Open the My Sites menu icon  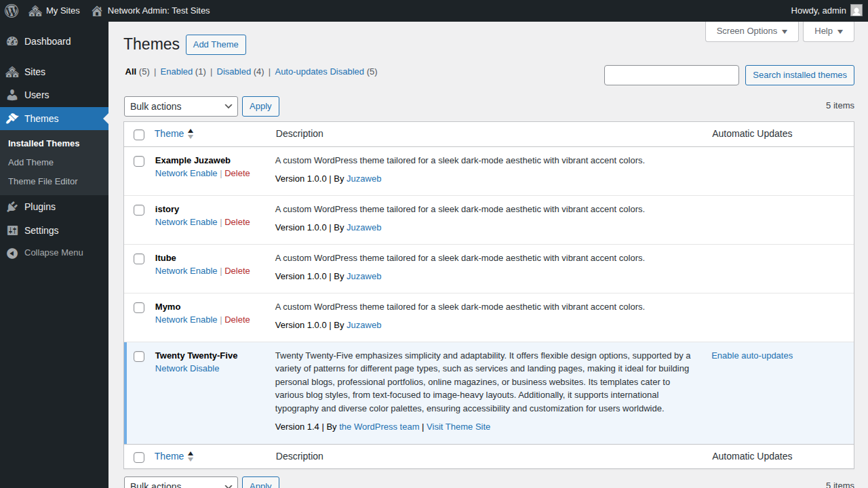[35, 10]
